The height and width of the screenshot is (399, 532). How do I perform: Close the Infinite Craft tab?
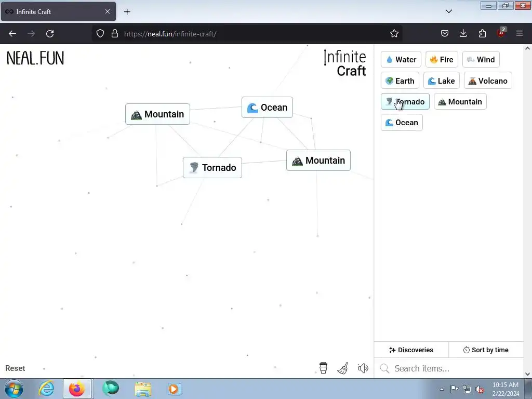click(x=108, y=11)
